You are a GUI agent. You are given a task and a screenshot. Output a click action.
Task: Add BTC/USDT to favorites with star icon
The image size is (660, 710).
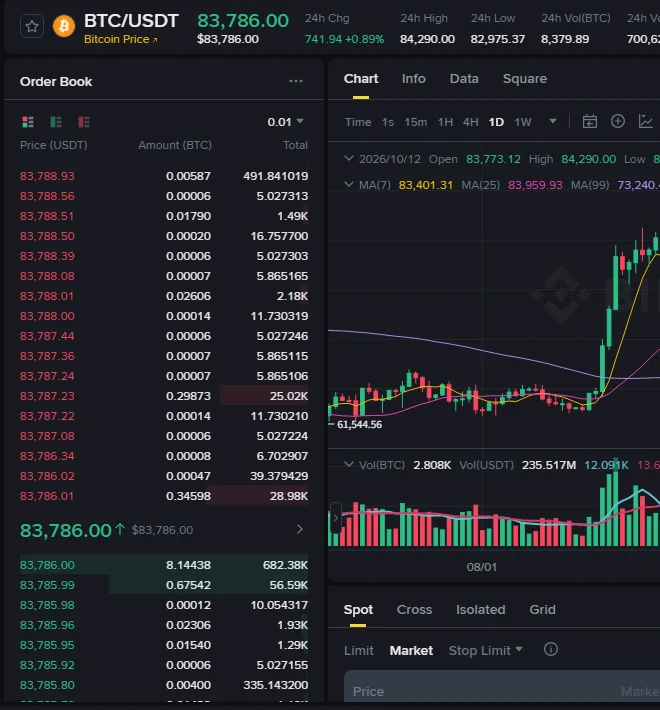click(32, 26)
